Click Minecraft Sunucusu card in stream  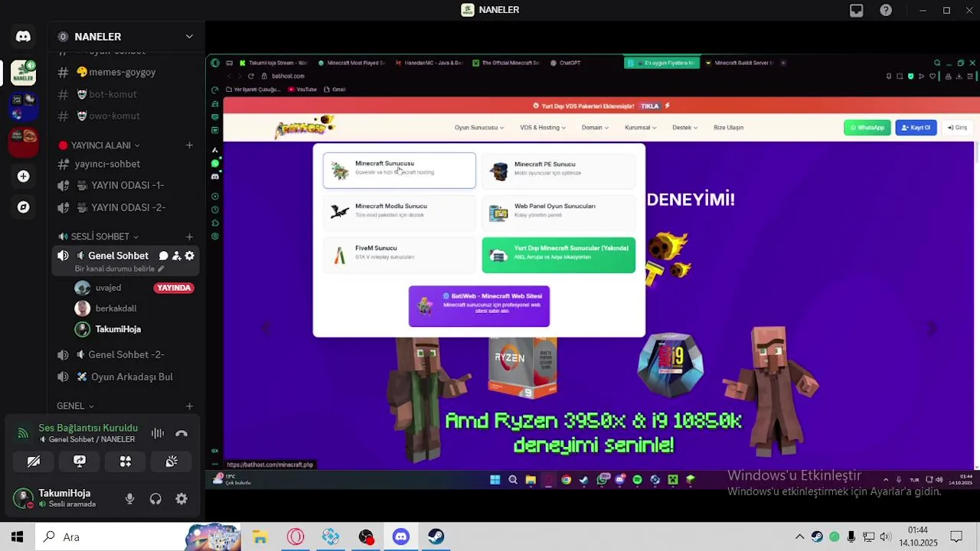[399, 170]
